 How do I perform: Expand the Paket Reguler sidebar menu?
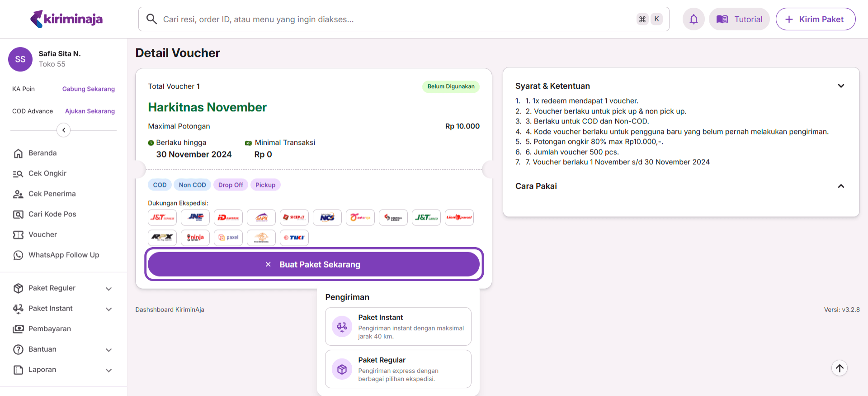[108, 288]
